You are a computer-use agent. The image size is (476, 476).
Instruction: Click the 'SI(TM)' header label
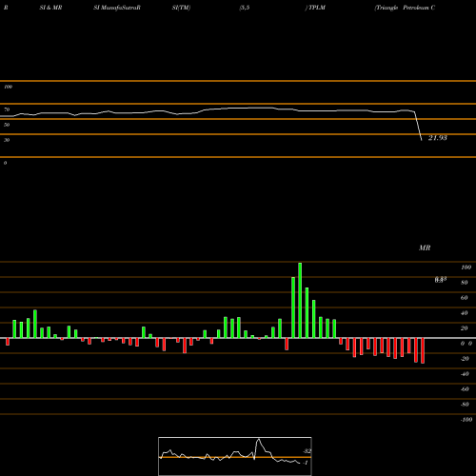click(181, 8)
